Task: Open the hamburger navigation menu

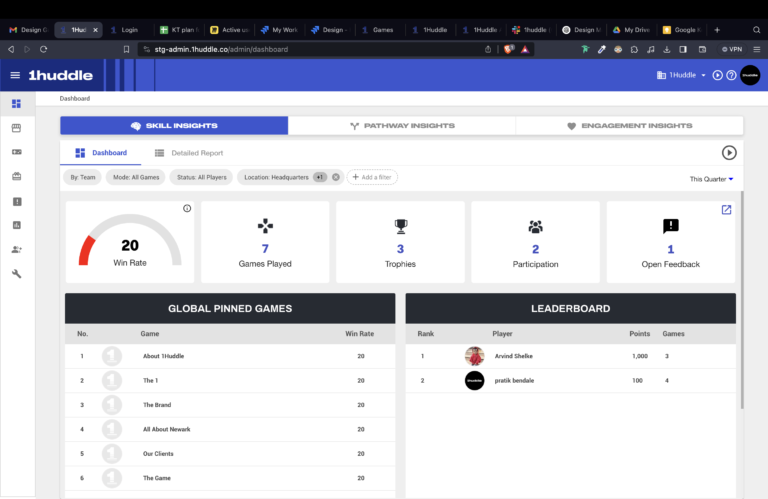Action: click(x=15, y=75)
